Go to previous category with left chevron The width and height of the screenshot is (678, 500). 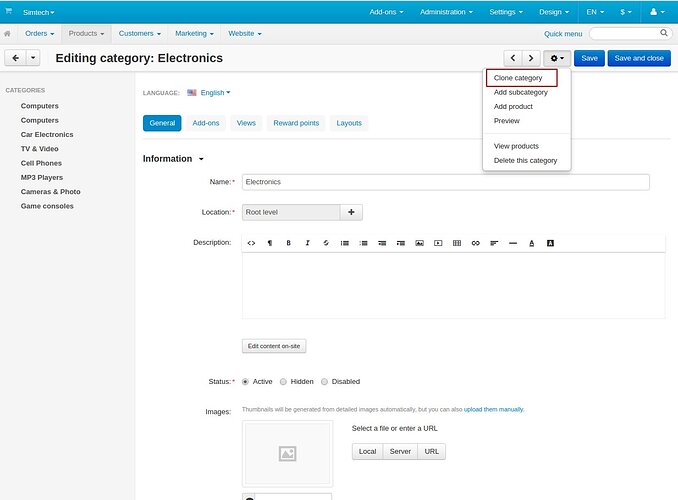(x=513, y=58)
